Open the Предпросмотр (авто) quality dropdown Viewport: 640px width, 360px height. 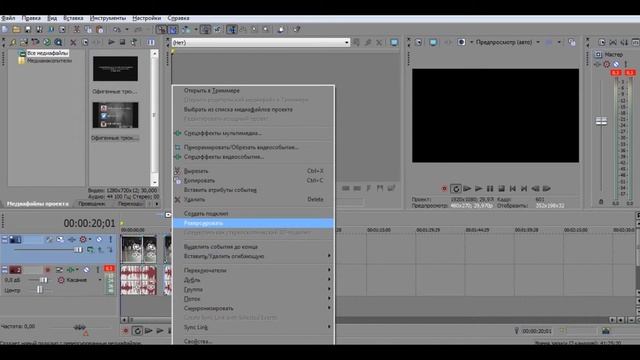[538, 42]
